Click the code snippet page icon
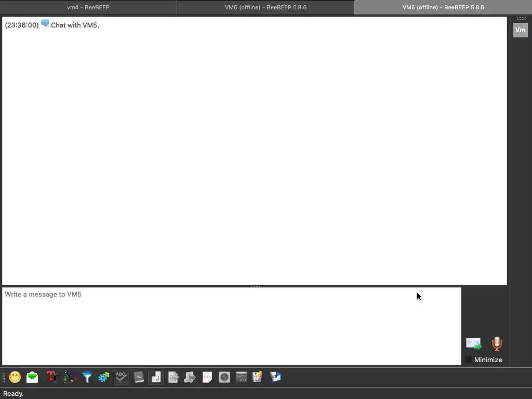Image resolution: width=532 pixels, height=399 pixels. (x=207, y=377)
